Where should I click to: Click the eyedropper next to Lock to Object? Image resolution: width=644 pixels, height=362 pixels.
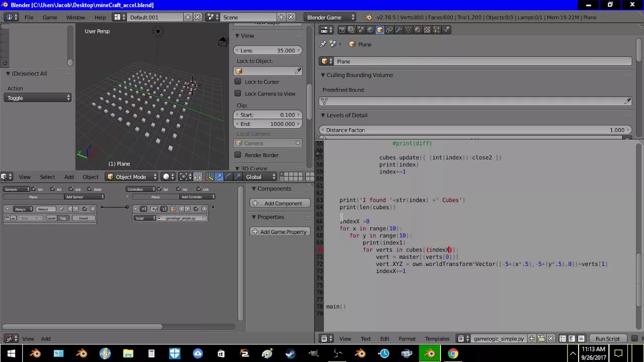[x=298, y=71]
